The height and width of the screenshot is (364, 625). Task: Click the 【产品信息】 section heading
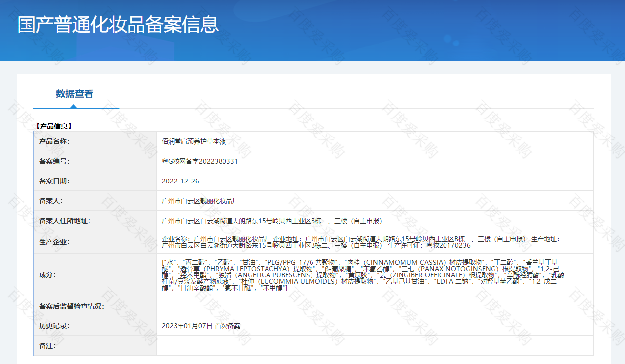(53, 126)
